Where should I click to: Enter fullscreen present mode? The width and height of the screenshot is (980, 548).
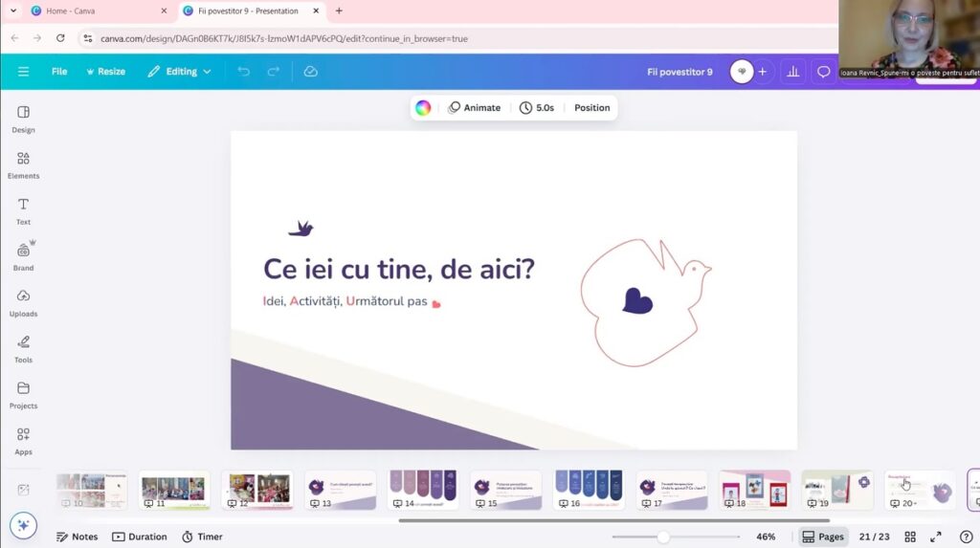(x=936, y=537)
